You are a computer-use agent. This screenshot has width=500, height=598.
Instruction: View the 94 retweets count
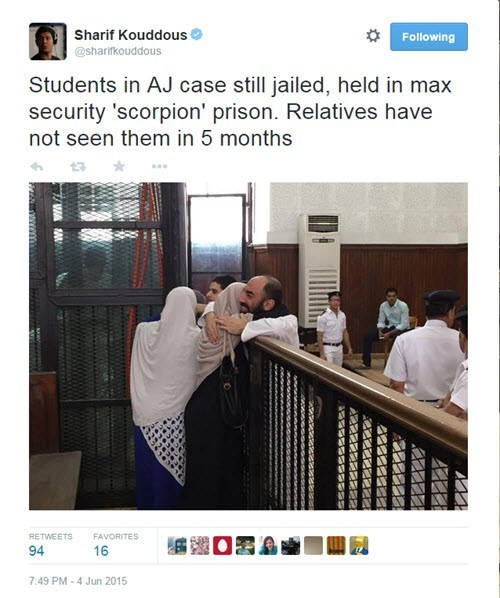36,551
